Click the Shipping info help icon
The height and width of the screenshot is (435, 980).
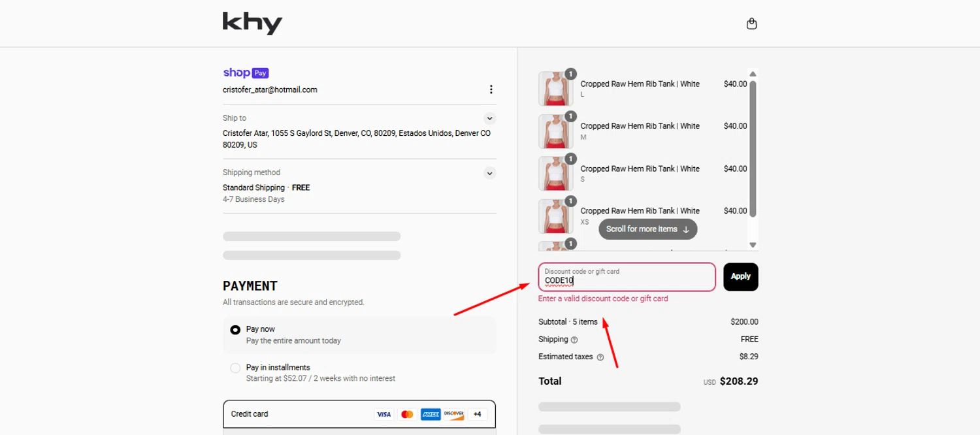click(x=574, y=340)
